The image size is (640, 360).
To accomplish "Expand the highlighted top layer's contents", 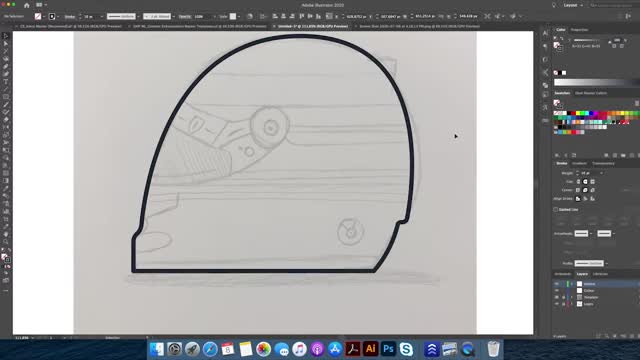I will (x=572, y=284).
